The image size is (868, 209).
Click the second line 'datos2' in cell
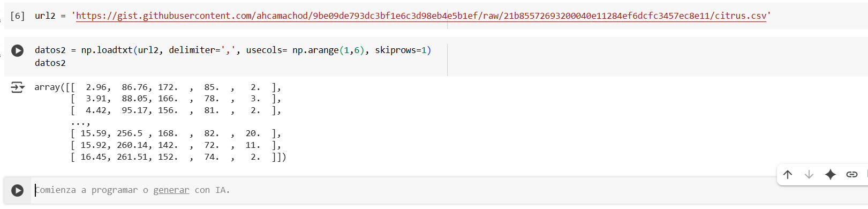50,63
